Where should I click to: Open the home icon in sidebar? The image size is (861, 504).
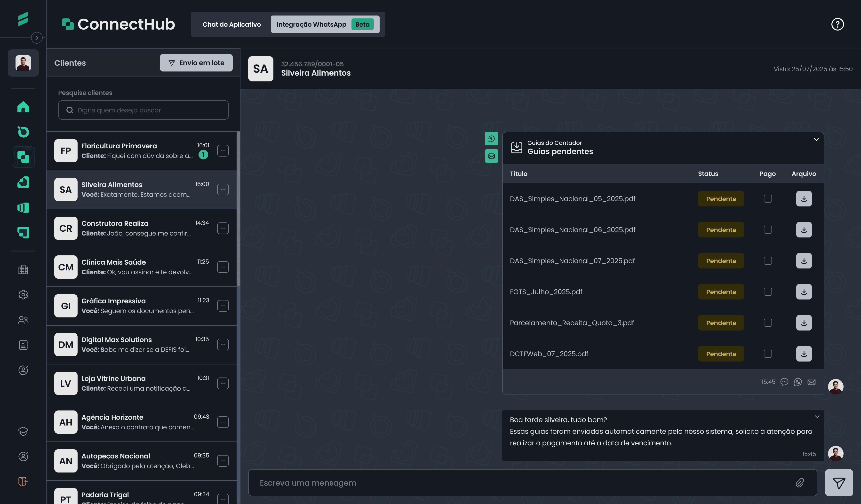pos(23,107)
